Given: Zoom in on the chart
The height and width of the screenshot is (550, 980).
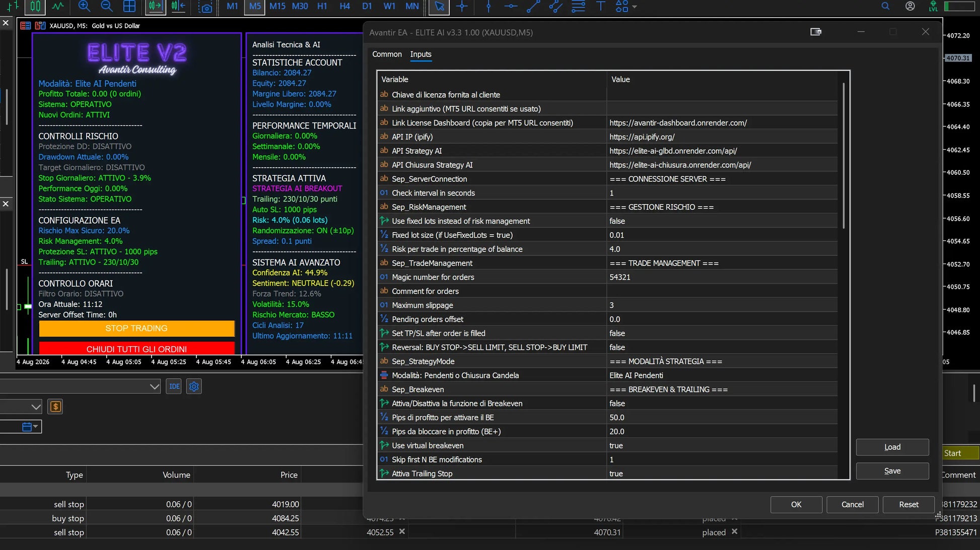Looking at the screenshot, I should [84, 7].
